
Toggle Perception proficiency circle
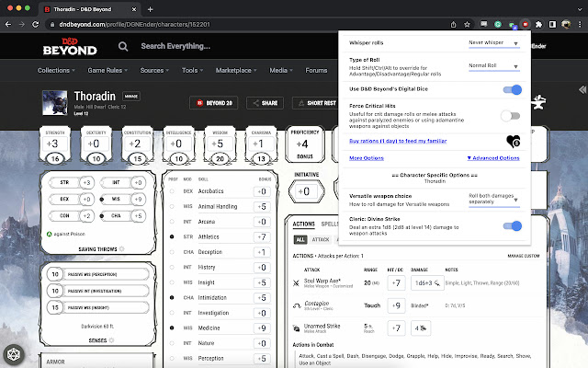[172, 358]
